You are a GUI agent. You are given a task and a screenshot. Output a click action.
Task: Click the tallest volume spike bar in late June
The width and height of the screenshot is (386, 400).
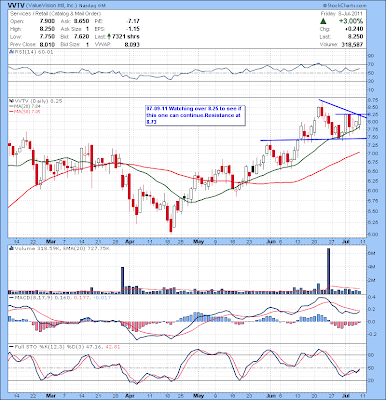point(328,271)
